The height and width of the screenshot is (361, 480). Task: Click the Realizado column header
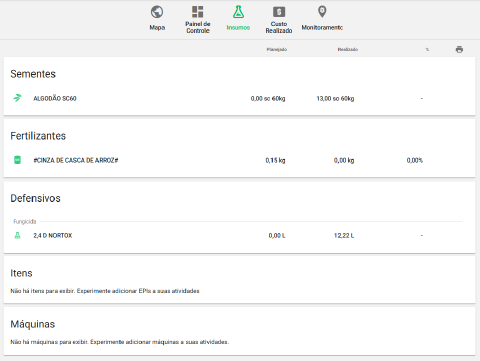[348, 50]
